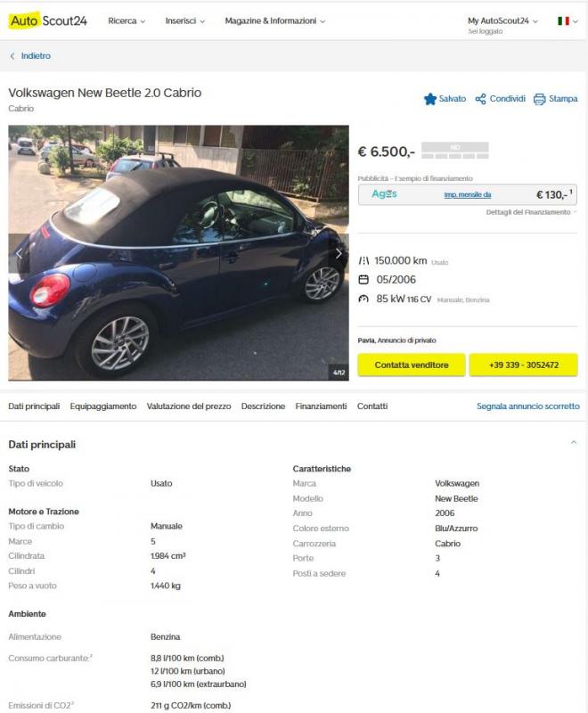Viewport: 588px width, 713px height.
Task: Click the AutoScout24 logo
Action: pyautogui.click(x=48, y=20)
